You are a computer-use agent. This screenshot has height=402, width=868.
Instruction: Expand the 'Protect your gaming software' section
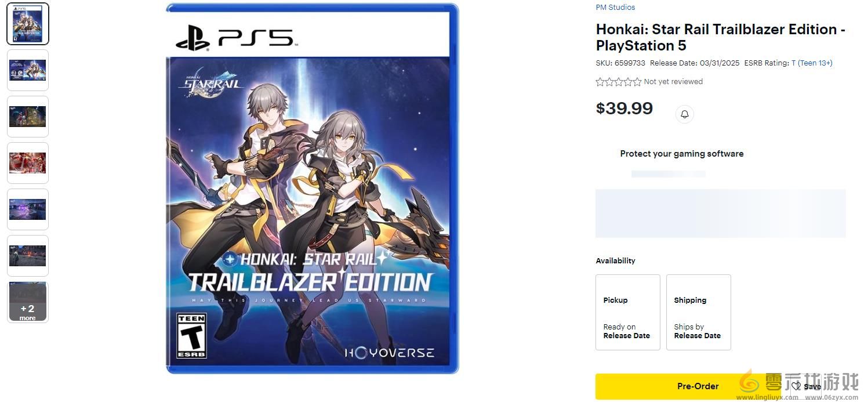click(681, 153)
